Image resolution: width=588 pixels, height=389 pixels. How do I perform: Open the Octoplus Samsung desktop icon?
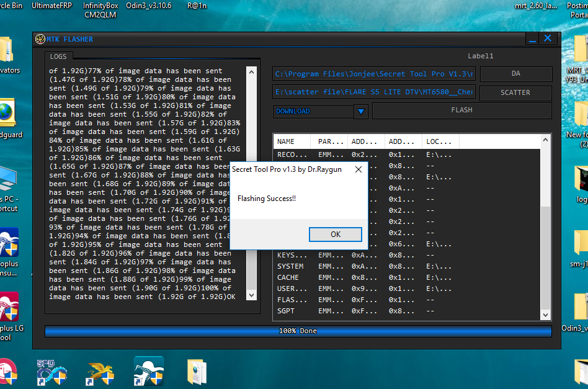[9, 252]
